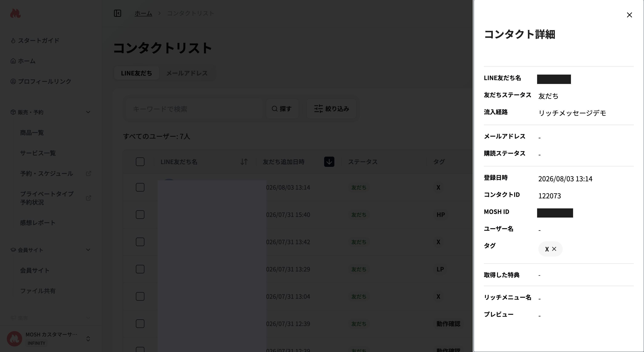
Task: Click the 探す search button
Action: (282, 109)
